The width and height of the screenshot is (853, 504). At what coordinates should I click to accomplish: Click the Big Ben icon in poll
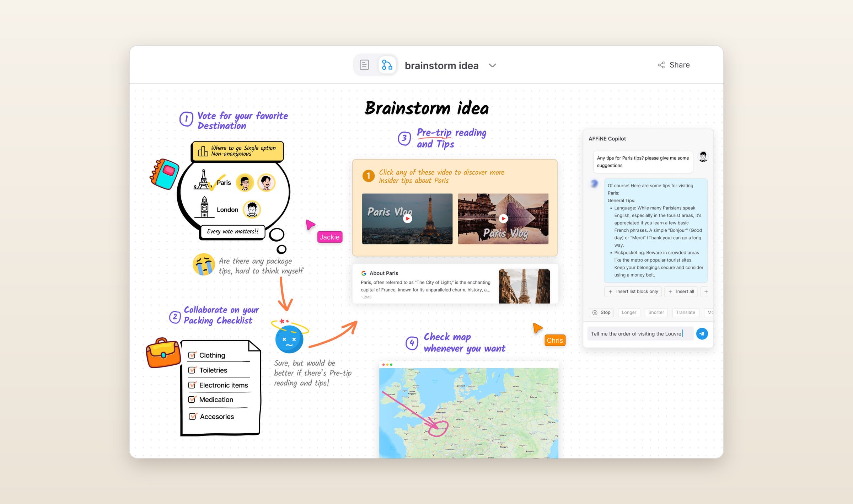(x=204, y=207)
